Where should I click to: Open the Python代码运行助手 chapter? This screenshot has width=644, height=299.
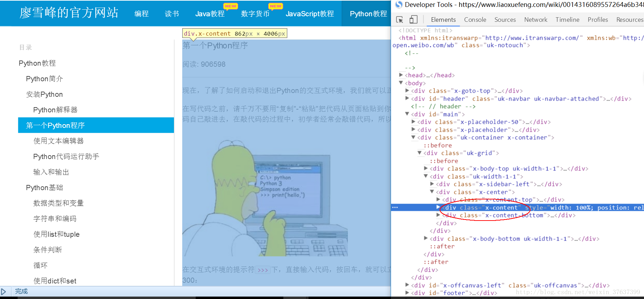(x=66, y=157)
